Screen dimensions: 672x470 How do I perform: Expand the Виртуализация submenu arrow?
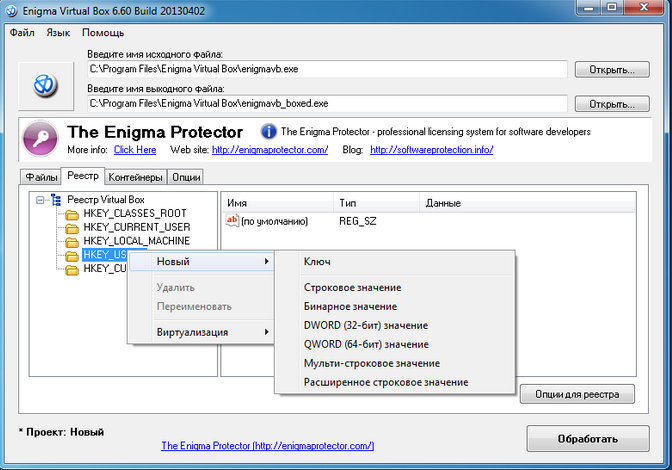pos(267,332)
